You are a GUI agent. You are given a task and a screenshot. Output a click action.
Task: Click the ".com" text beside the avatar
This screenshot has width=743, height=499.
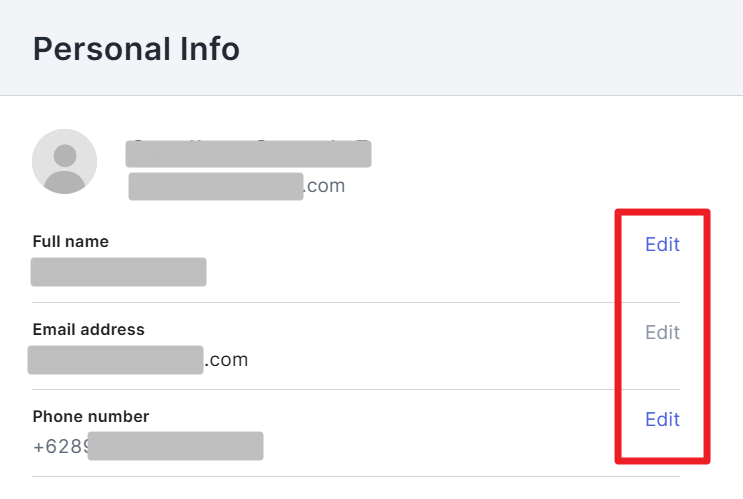pos(324,186)
